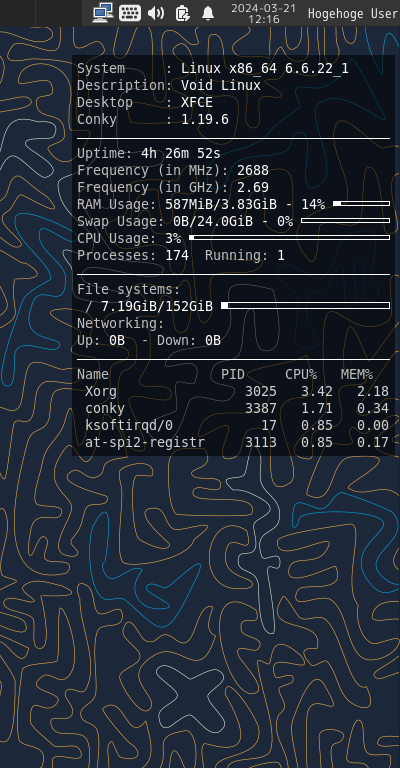Screen dimensions: 400x768
Task: Click the Void Linux description text
Action: (221, 86)
